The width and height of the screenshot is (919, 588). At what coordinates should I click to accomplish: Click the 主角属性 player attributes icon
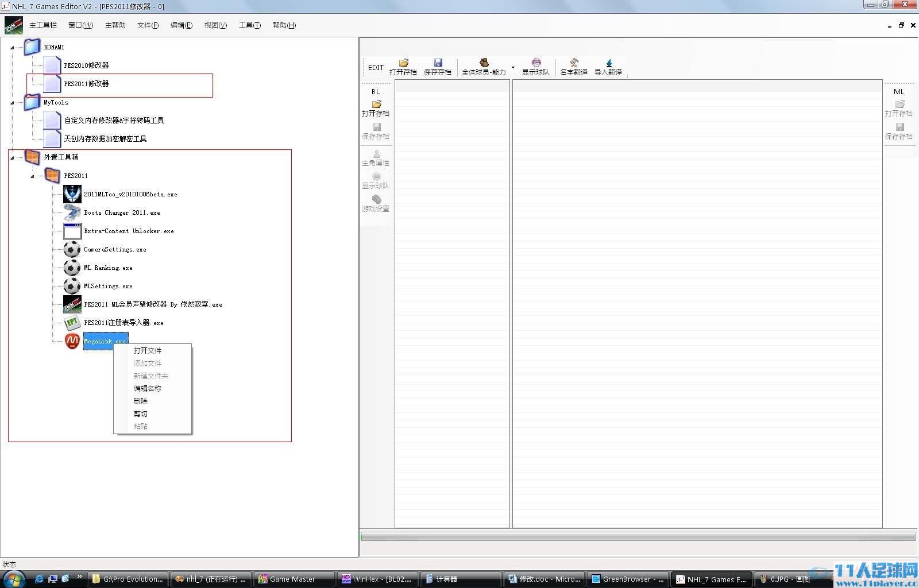(376, 158)
